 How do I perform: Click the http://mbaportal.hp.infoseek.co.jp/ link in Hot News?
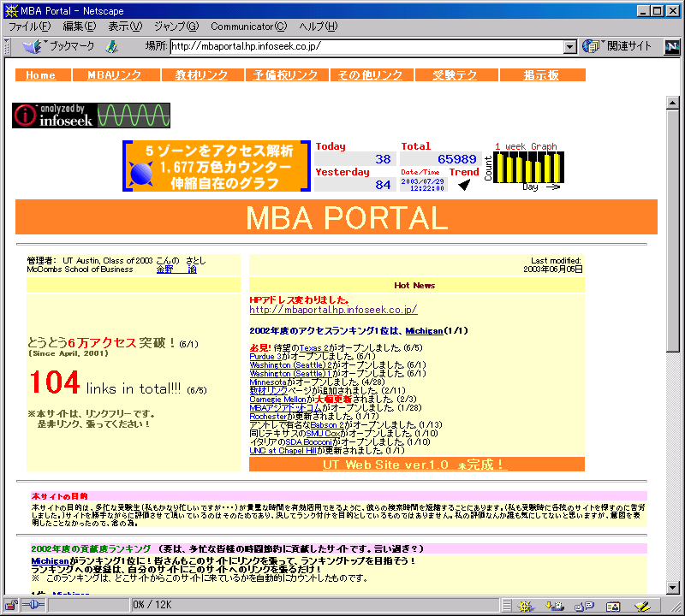[x=333, y=310]
